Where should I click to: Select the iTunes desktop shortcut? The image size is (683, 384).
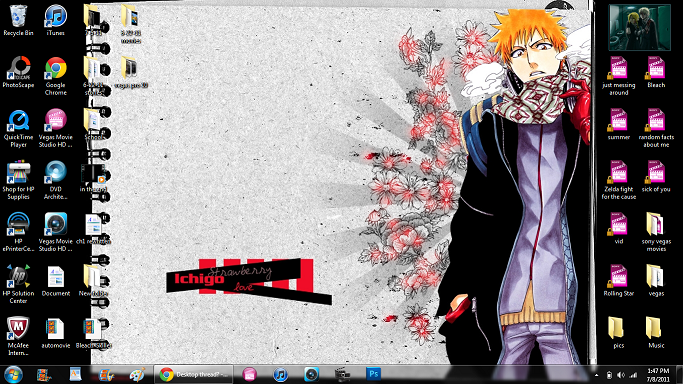click(x=56, y=20)
